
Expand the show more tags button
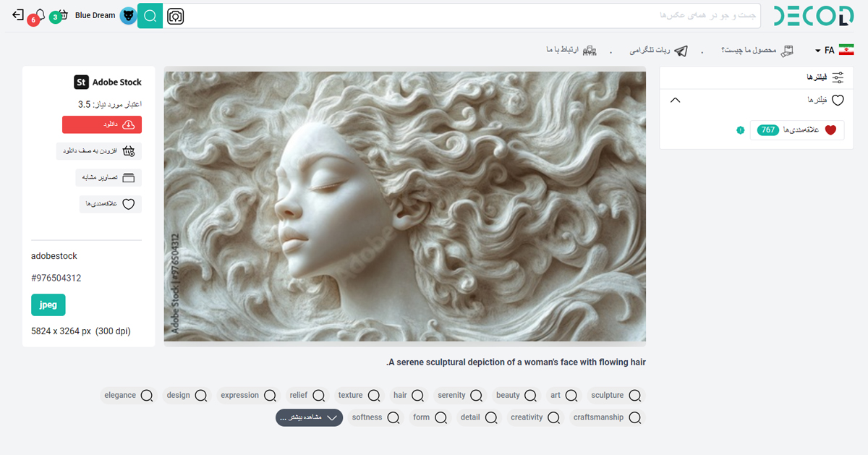click(309, 417)
